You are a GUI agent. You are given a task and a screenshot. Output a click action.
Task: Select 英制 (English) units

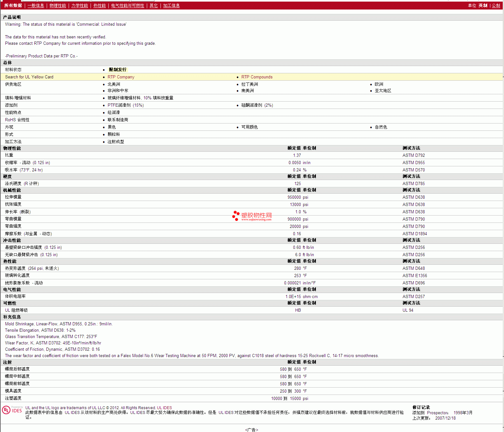click(x=483, y=6)
